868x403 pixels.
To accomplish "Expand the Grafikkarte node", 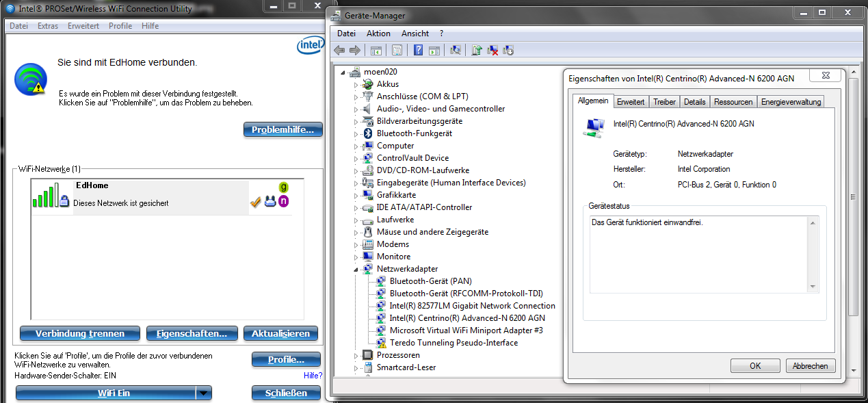I will 356,196.
